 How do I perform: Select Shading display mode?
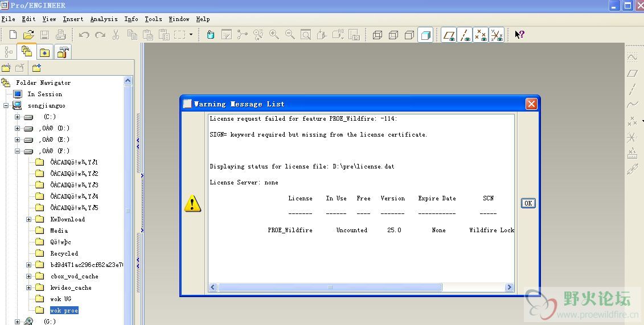(x=425, y=35)
